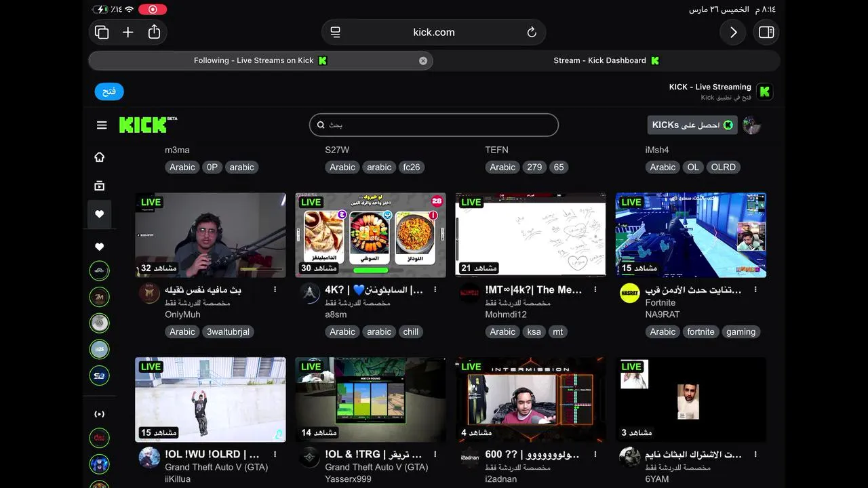Viewport: 868px width, 488px height.
Task: Select the gaming tag under NA9RAT
Action: pyautogui.click(x=741, y=331)
